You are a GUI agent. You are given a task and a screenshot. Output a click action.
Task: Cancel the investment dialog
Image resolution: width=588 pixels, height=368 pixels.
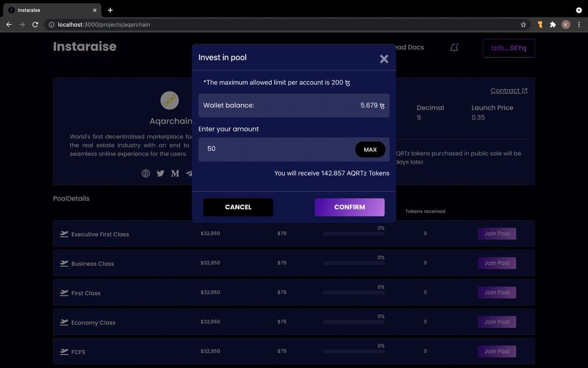click(238, 207)
